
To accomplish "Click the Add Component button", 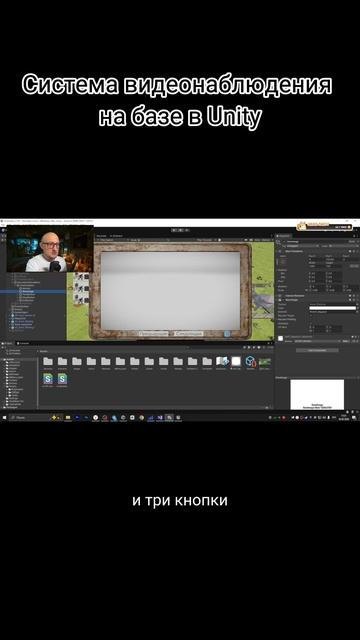I will tap(317, 350).
